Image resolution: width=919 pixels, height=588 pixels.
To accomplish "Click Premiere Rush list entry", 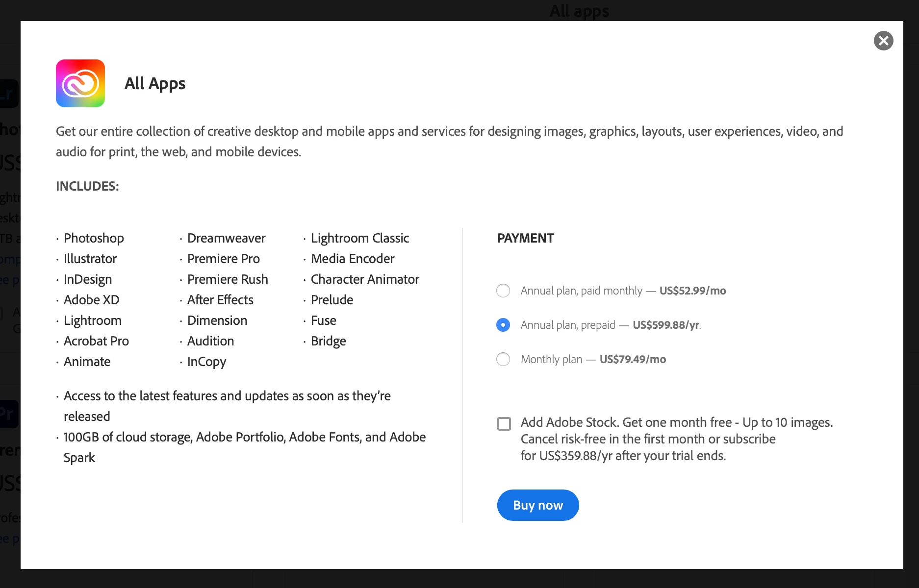I will tap(228, 279).
